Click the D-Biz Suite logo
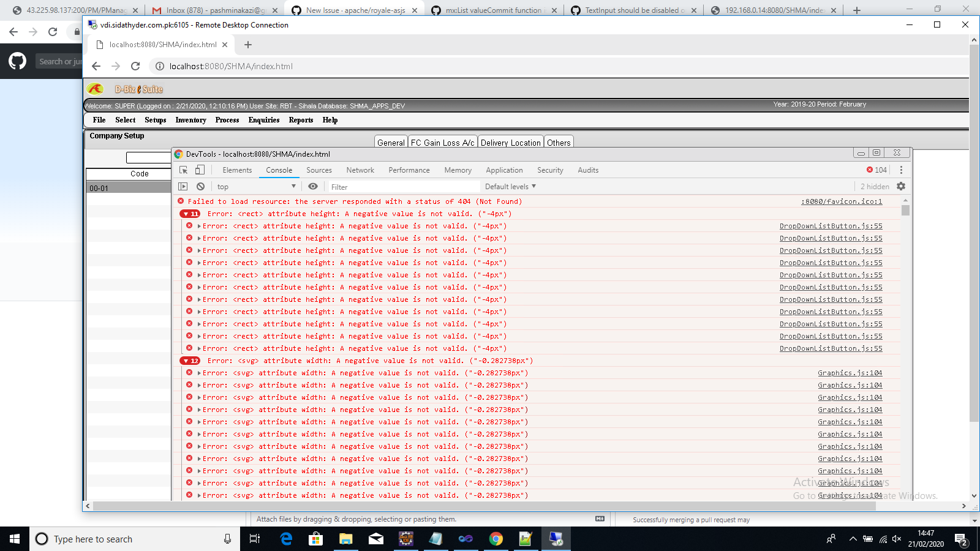 click(x=97, y=88)
